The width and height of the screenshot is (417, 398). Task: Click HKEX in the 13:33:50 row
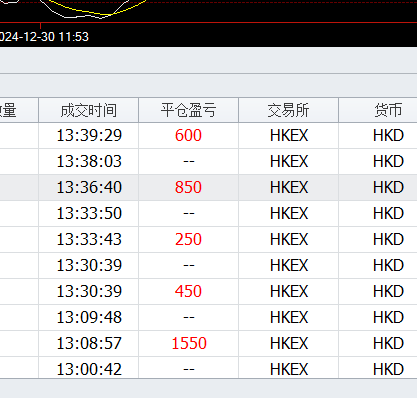pyautogui.click(x=289, y=213)
